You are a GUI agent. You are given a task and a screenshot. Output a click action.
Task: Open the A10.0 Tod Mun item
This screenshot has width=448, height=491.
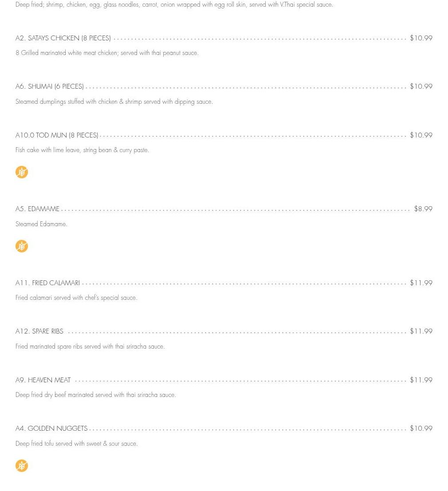coord(57,135)
